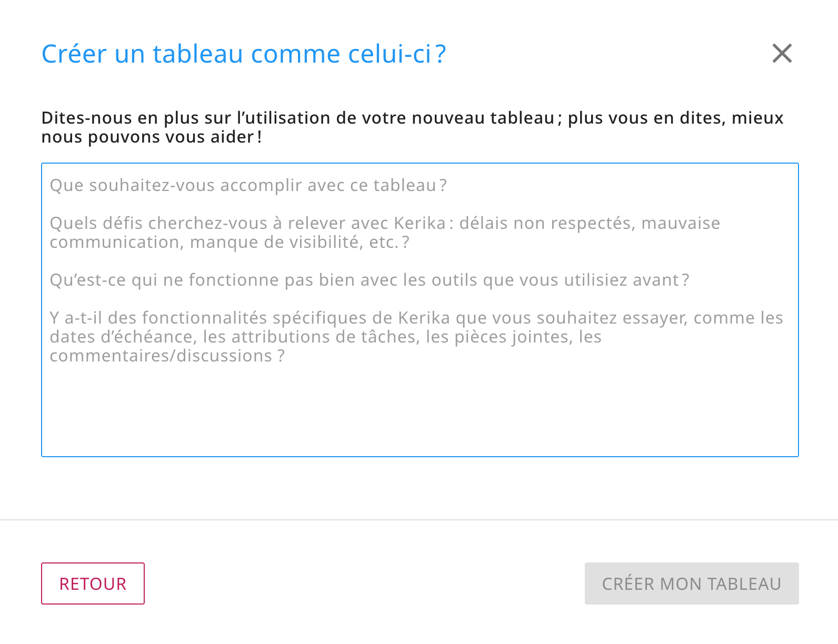This screenshot has height=644, width=838.
Task: Select the grey 'Créer mon tableau' submit button
Action: click(x=691, y=583)
